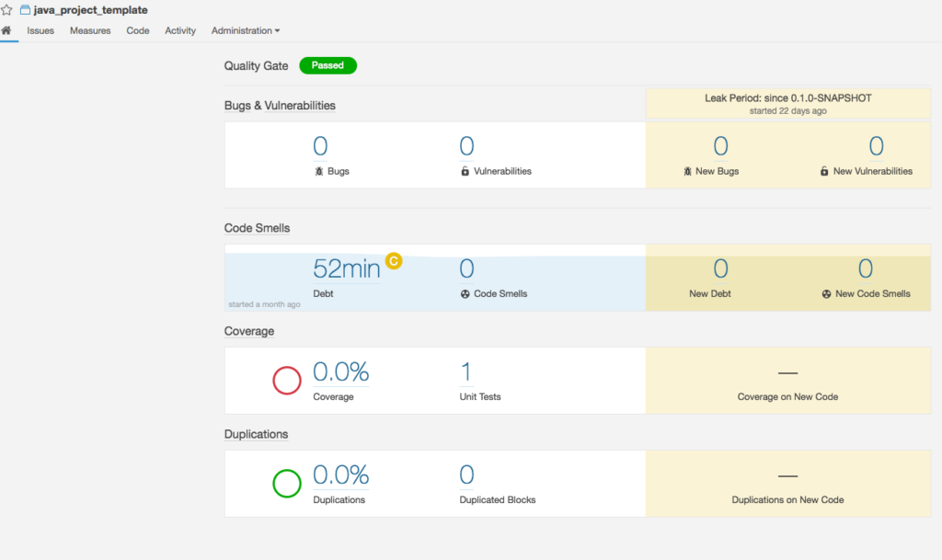Open the Coverage section heading link
The width and height of the screenshot is (942, 560).
click(249, 331)
